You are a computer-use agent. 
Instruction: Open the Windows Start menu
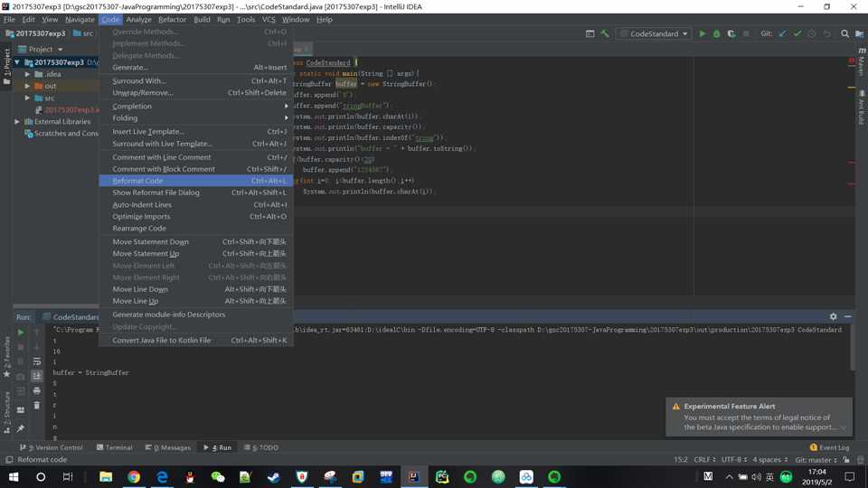coord(14,476)
